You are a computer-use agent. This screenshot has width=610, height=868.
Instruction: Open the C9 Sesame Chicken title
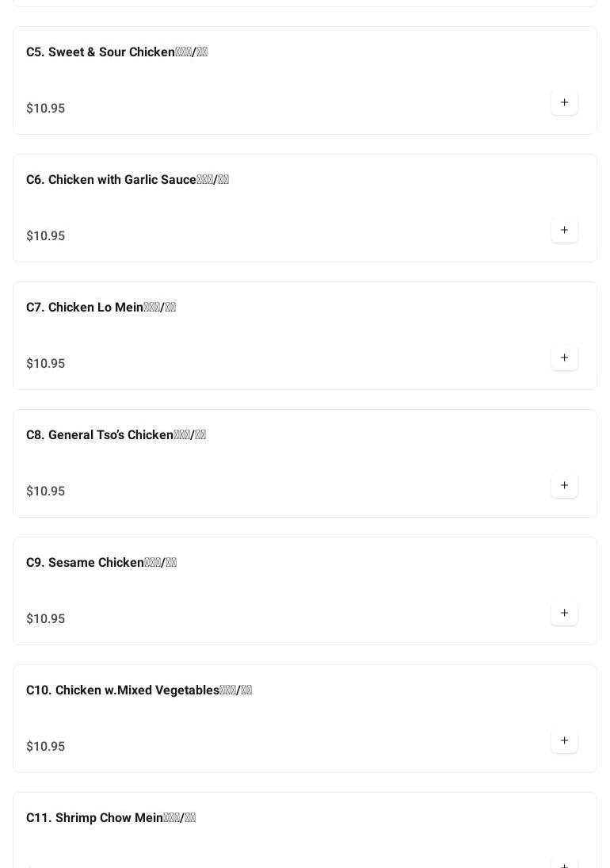[101, 563]
